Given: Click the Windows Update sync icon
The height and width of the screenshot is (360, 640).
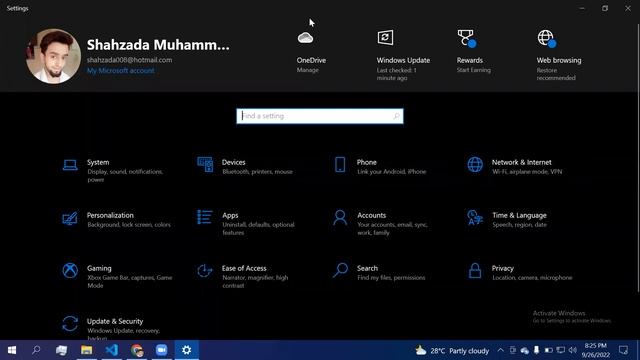Looking at the screenshot, I should tap(385, 38).
